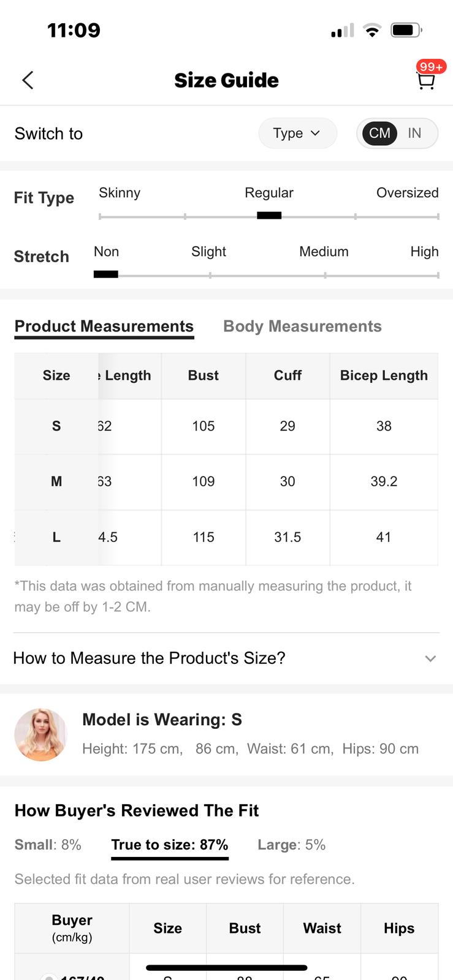
Task: Click the Bust column header
Action: coord(203,375)
